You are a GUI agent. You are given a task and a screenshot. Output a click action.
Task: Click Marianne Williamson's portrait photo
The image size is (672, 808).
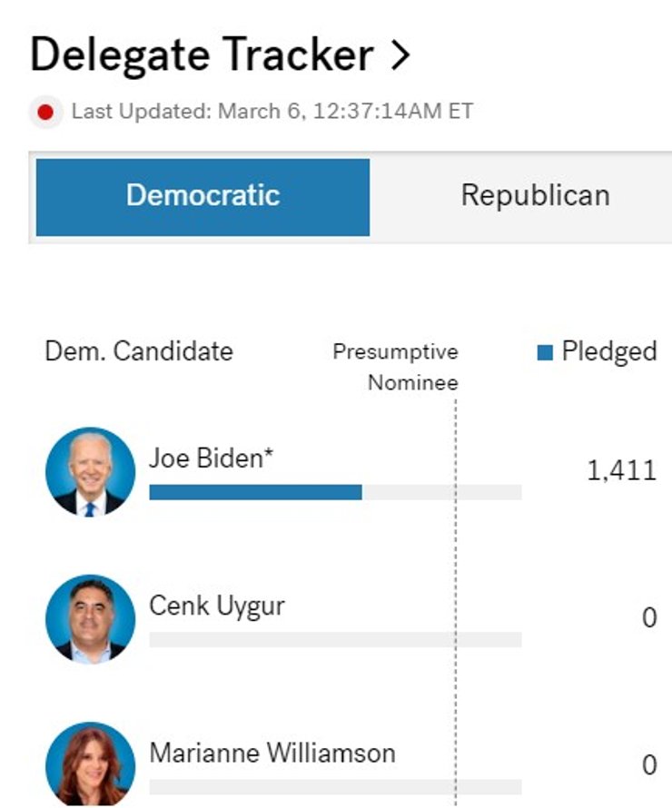90,764
